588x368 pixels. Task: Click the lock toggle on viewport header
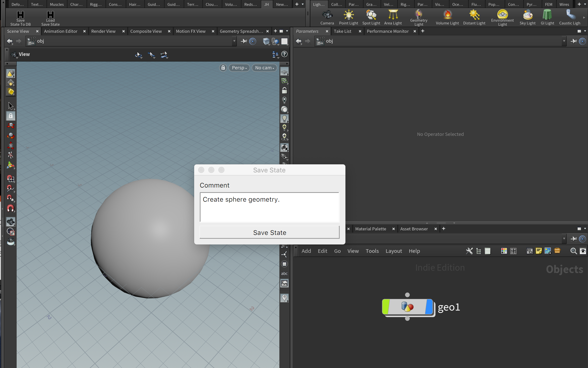222,67
